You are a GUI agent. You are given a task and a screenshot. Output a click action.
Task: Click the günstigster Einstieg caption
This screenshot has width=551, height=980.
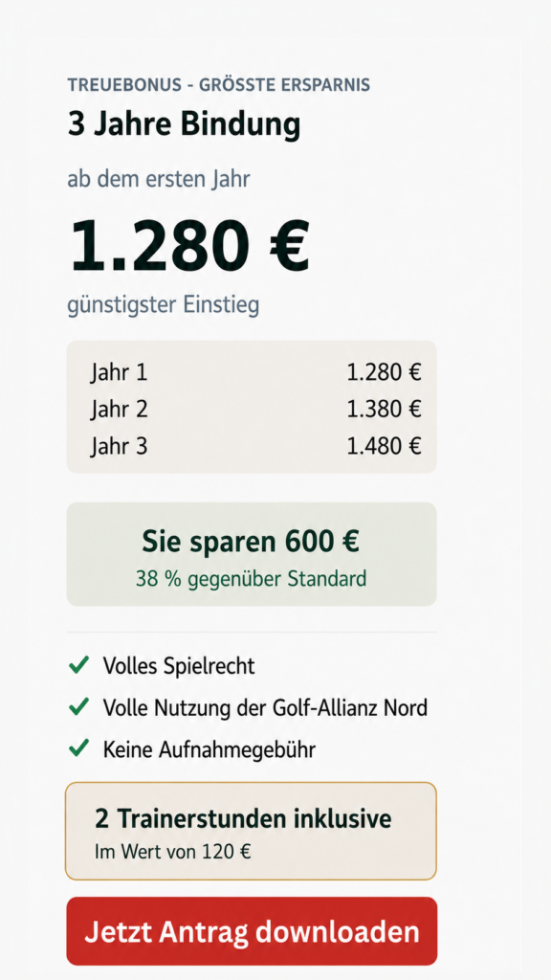(x=163, y=305)
